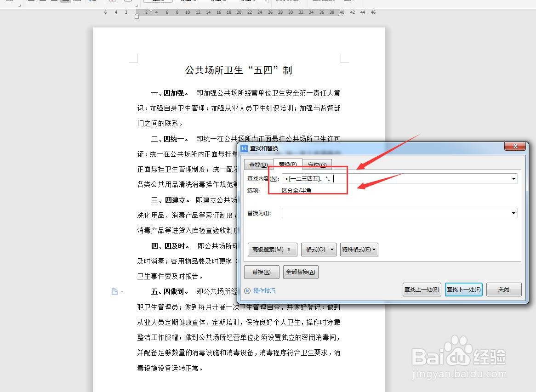Click the 查找上一处(B) button
The image size is (536, 392).
tap(422, 290)
